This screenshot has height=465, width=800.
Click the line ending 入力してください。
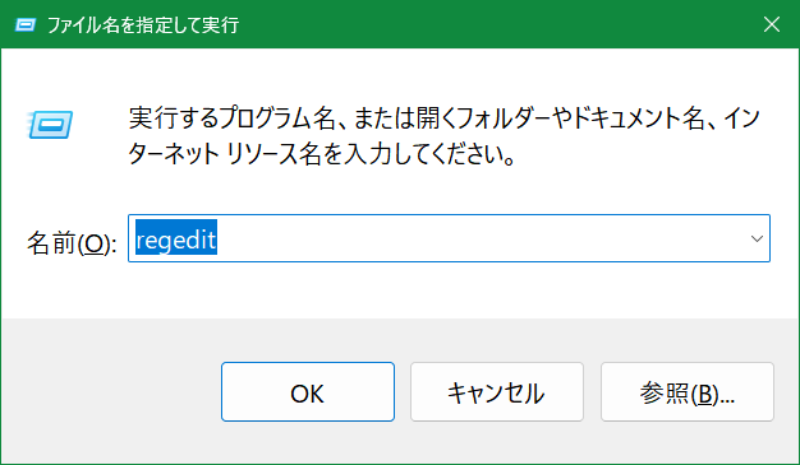pyautogui.click(x=322, y=155)
